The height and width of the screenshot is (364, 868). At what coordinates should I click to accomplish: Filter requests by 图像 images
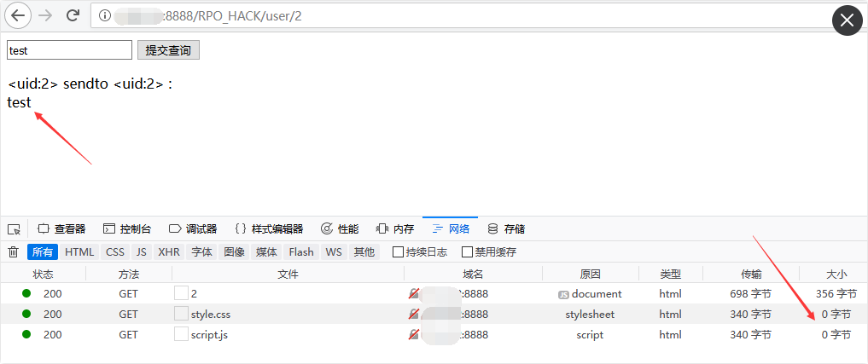234,252
